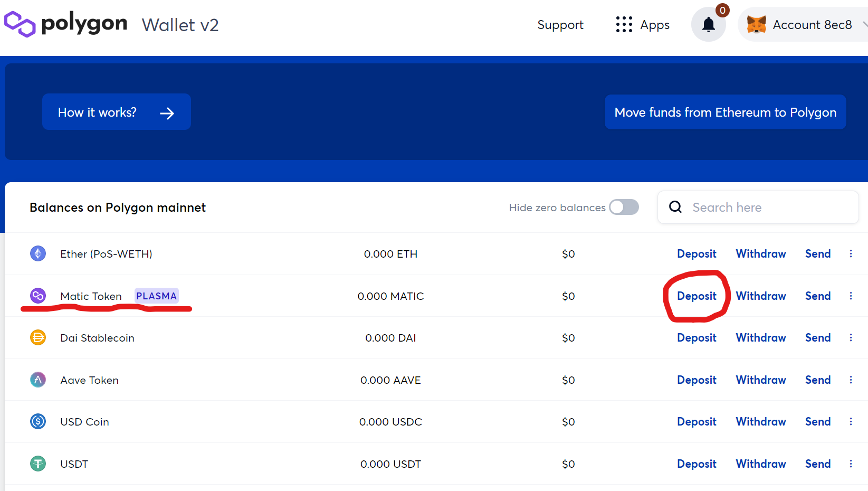Focus the Search here input field

[758, 207]
